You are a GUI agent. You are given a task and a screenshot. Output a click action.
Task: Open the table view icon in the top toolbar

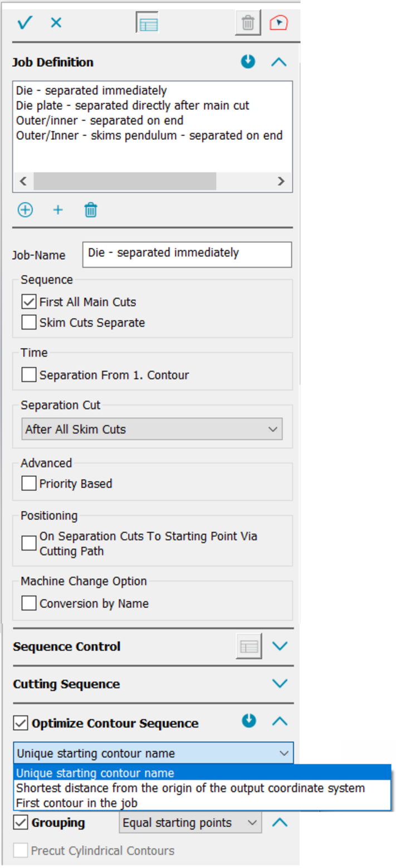[148, 23]
